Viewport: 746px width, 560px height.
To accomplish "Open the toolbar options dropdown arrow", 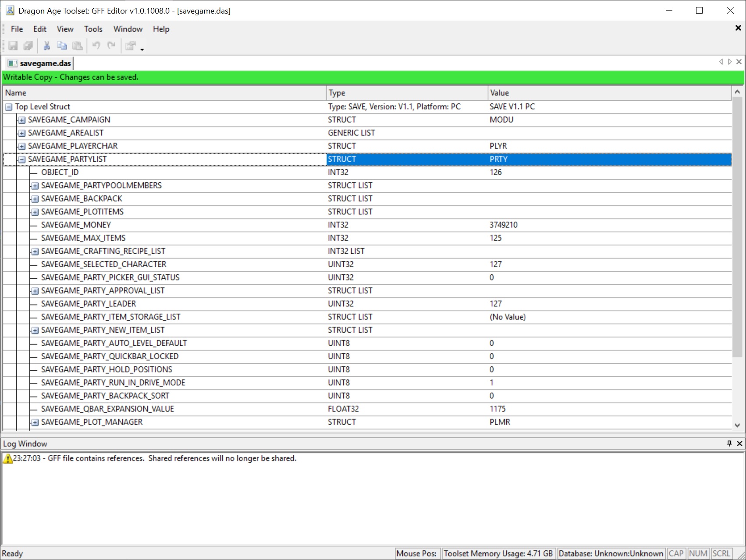I will [x=142, y=49].
